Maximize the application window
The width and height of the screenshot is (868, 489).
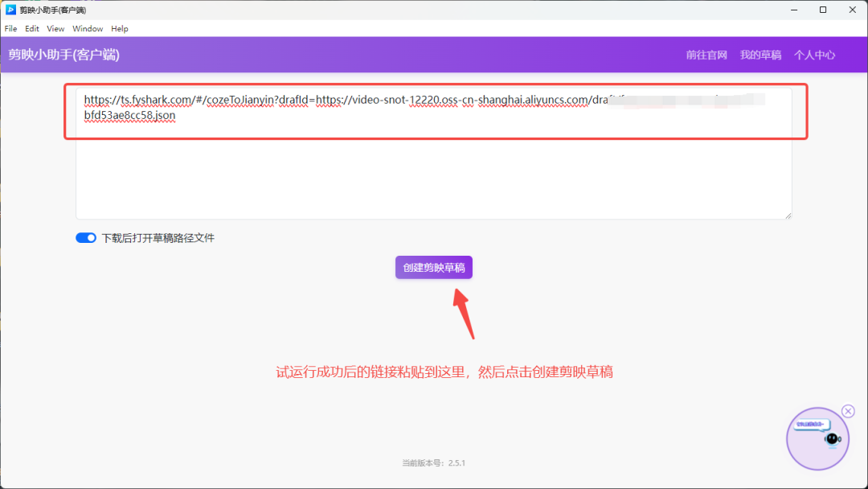823,10
